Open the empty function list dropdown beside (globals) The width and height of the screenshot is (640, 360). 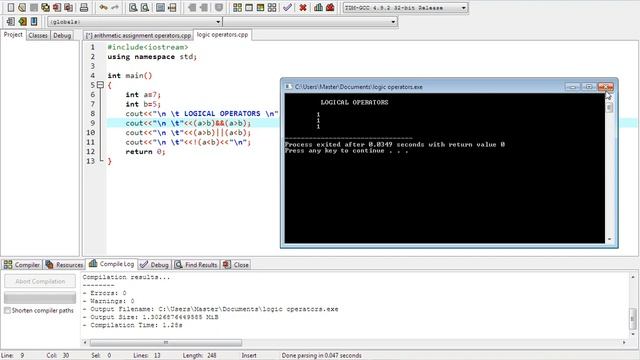393,22
